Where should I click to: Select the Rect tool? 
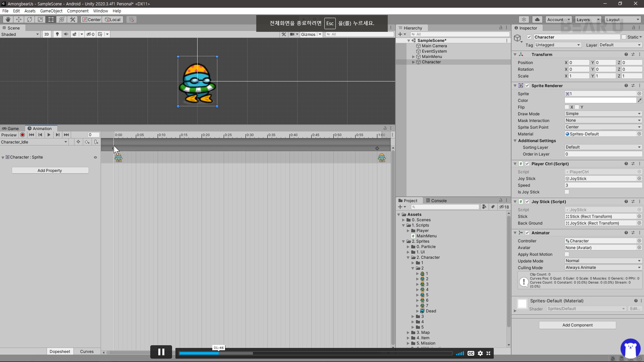(x=51, y=19)
